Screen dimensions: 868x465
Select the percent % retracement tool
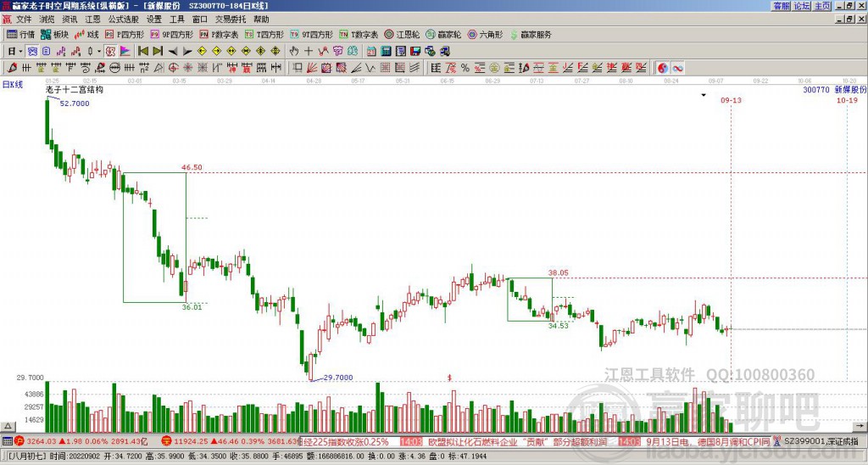click(x=465, y=68)
